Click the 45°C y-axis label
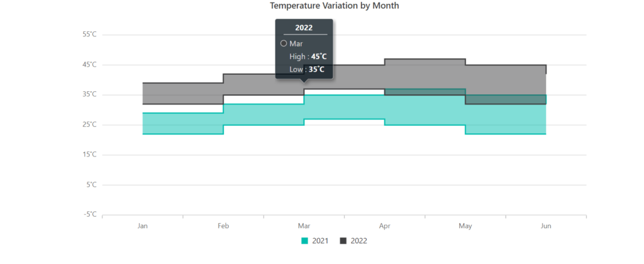The height and width of the screenshot is (264, 644). pyautogui.click(x=89, y=65)
